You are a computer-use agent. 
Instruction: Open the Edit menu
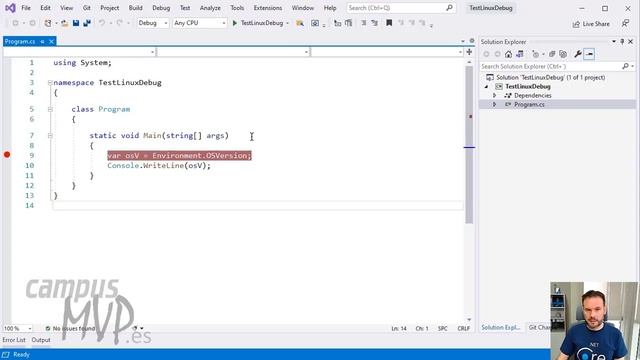(45, 8)
